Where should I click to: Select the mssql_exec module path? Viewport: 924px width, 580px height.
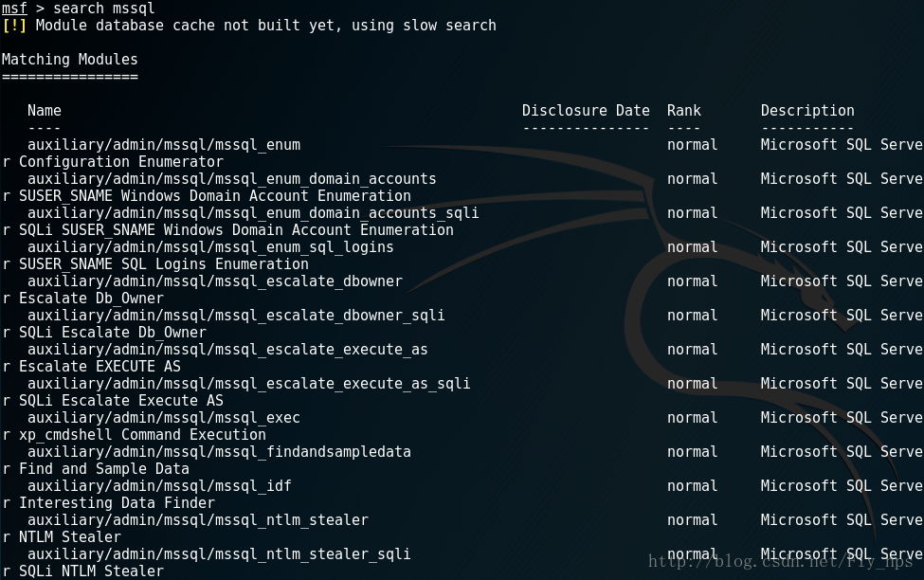pos(164,419)
